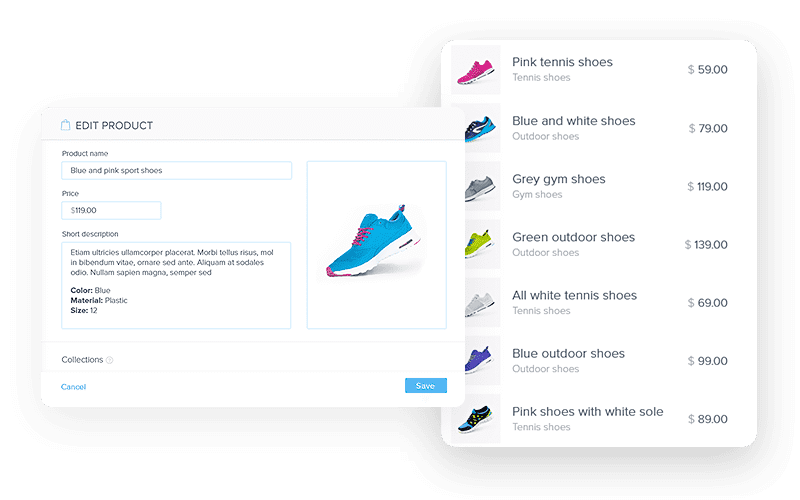Click the product image preview box
800x500 pixels.
pyautogui.click(x=377, y=245)
